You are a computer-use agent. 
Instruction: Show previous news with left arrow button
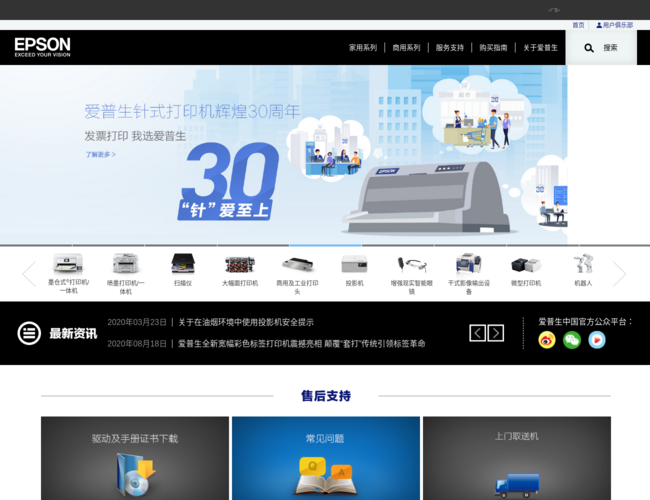pyautogui.click(x=478, y=333)
